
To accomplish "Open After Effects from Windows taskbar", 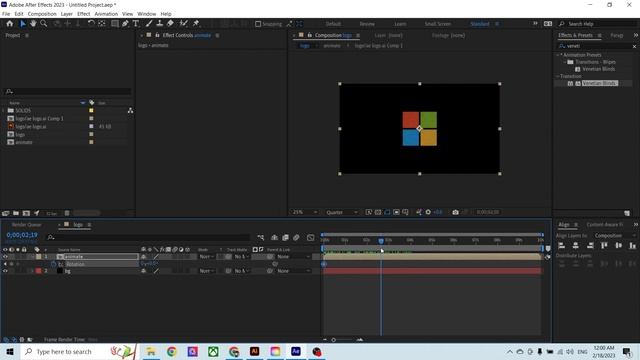I will [296, 351].
